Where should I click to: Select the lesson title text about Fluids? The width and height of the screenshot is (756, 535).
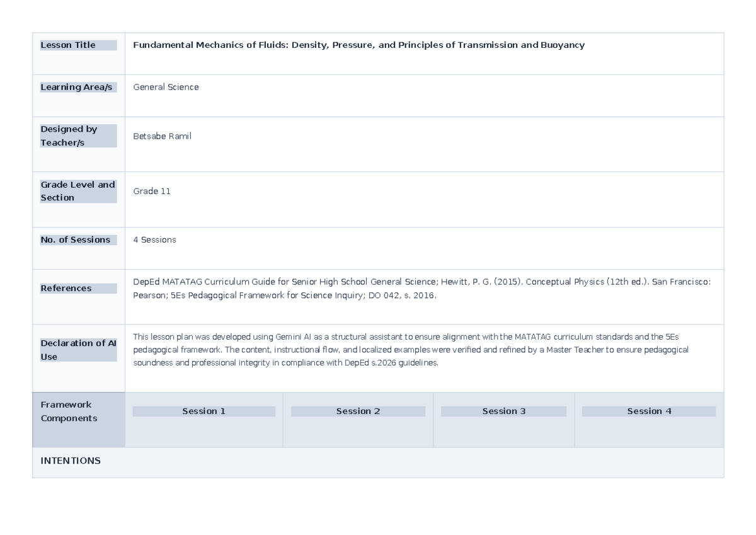pos(358,45)
